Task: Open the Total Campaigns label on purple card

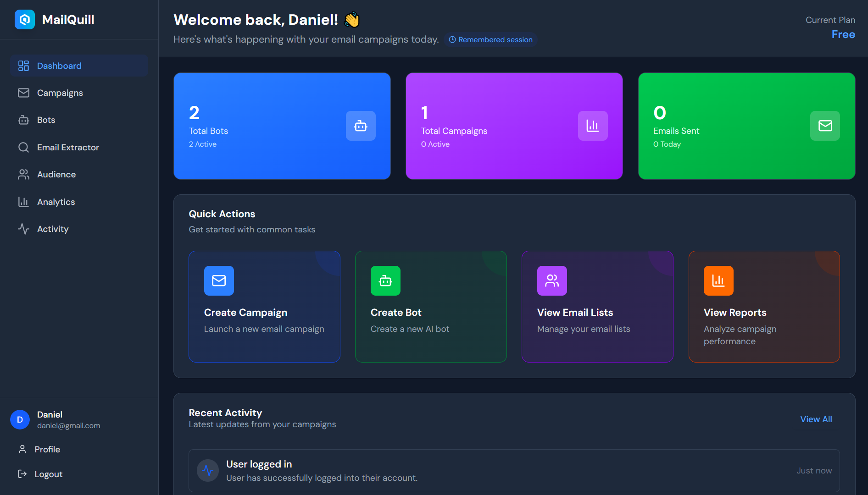Action: tap(454, 131)
